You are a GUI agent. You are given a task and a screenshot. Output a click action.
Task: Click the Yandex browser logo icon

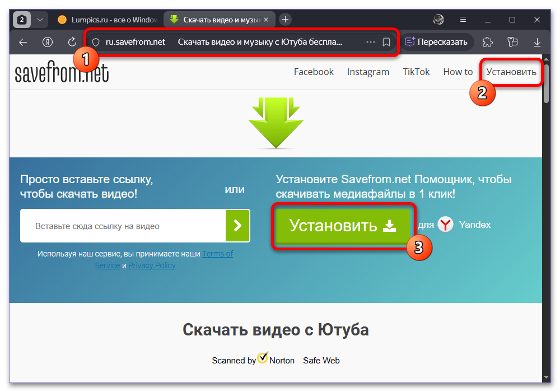tap(445, 225)
